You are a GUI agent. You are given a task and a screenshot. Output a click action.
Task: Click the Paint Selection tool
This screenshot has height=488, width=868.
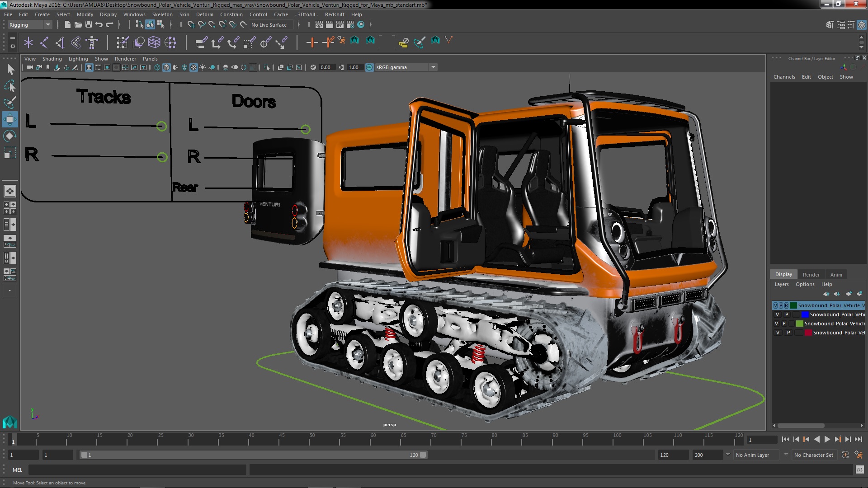click(x=9, y=103)
